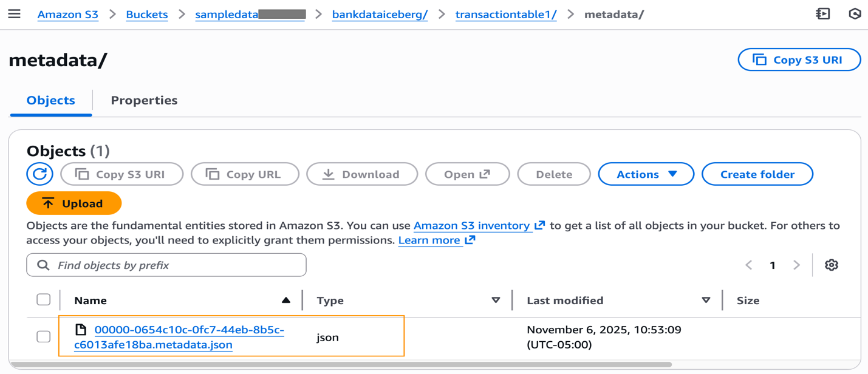Screen dimensions: 868x374
Task: Refresh the objects list
Action: 39,174
